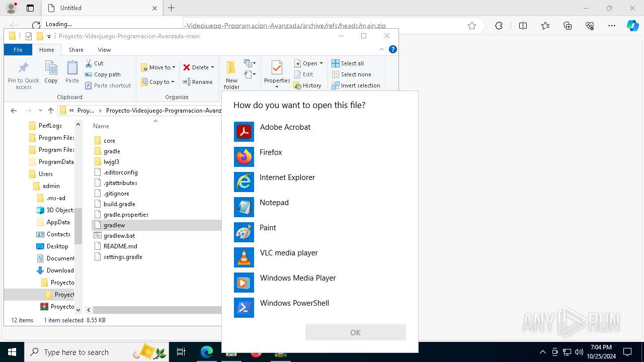This screenshot has width=644, height=362.
Task: Open the core folder
Action: 109,141
